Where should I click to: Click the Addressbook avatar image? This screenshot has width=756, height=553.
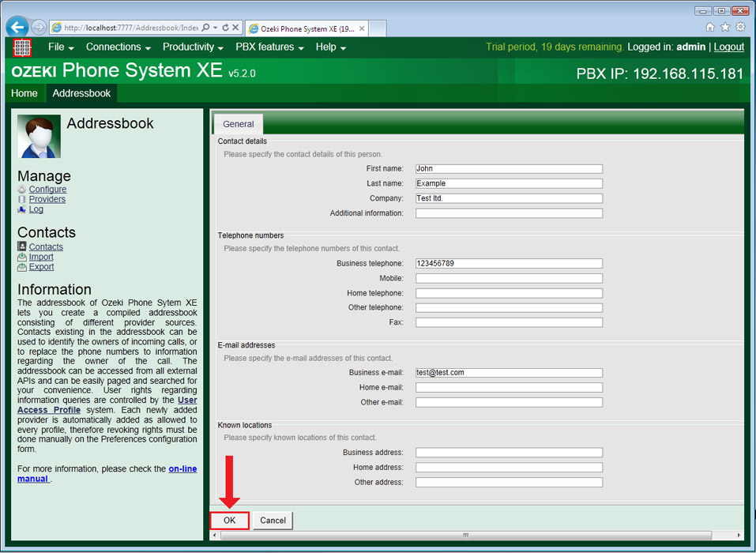pyautogui.click(x=39, y=137)
